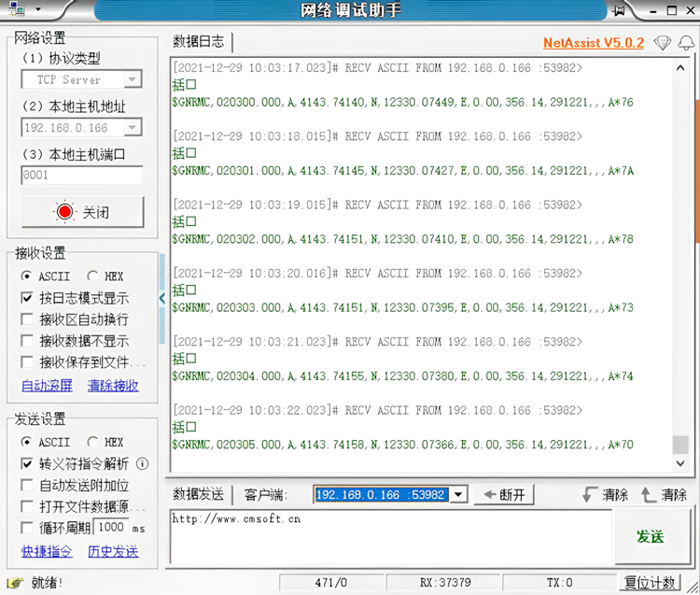Collapse the left settings panel arrow
Viewport: 700px width, 595px height.
[x=162, y=298]
